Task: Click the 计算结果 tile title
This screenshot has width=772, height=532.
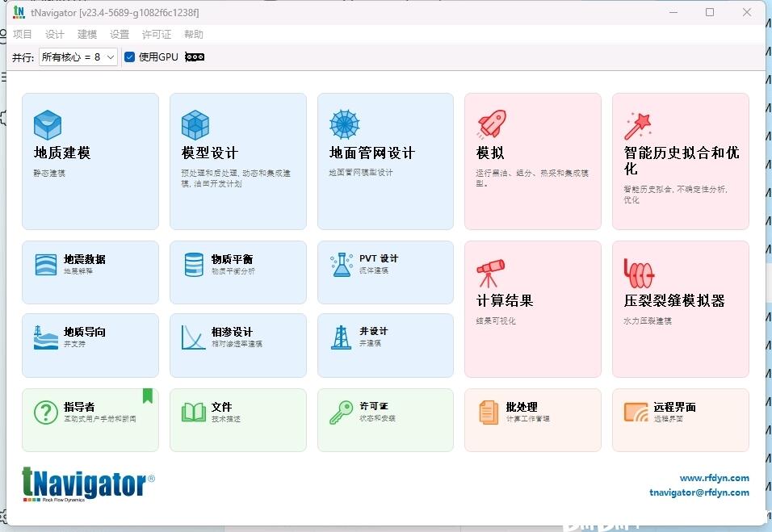Action: pyautogui.click(x=505, y=300)
